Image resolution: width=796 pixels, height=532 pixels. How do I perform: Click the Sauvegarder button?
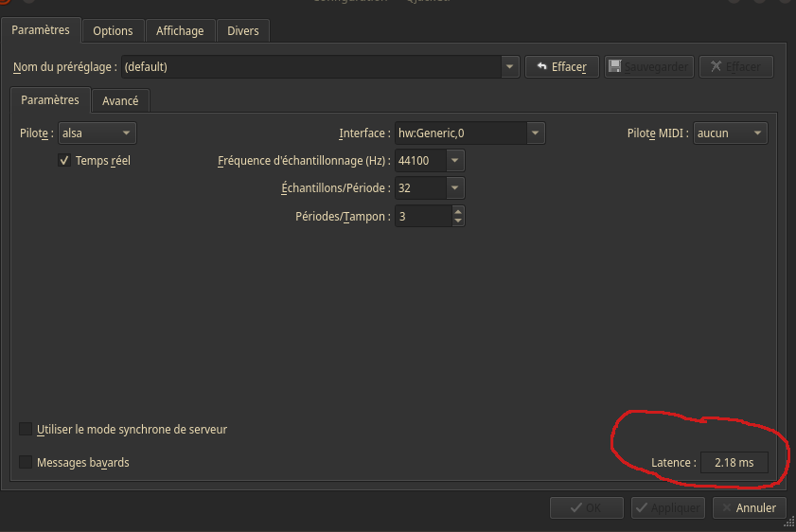648,67
